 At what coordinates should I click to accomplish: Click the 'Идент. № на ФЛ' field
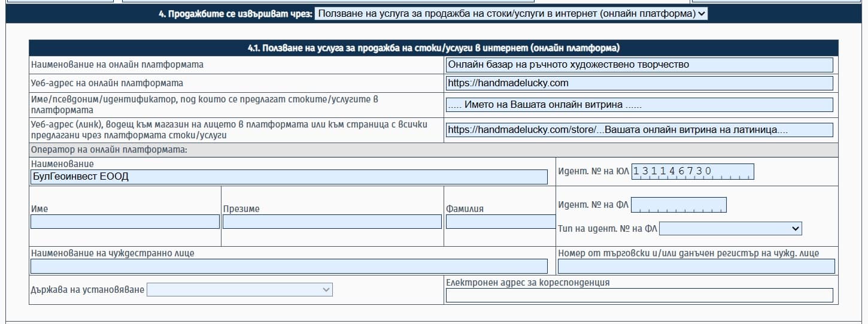(678, 205)
